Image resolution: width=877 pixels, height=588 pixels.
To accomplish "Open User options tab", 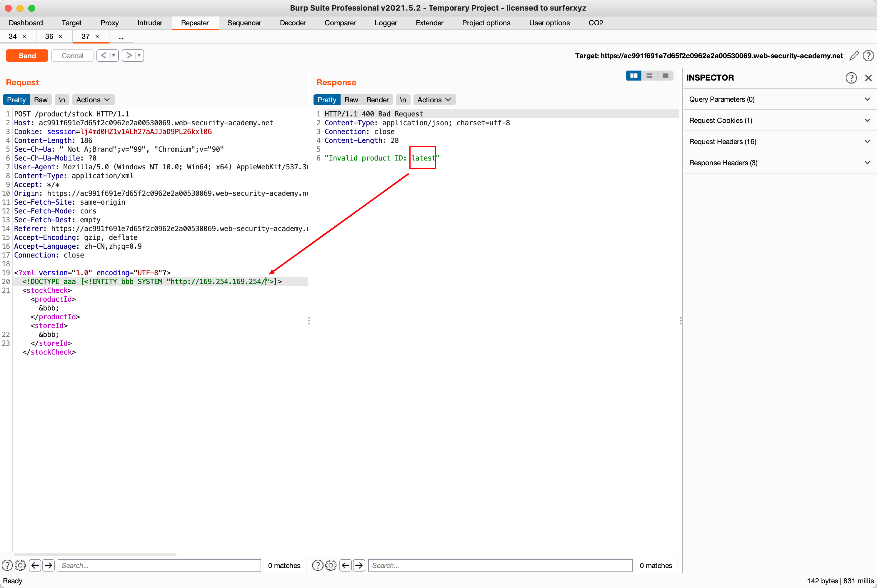I will click(550, 23).
